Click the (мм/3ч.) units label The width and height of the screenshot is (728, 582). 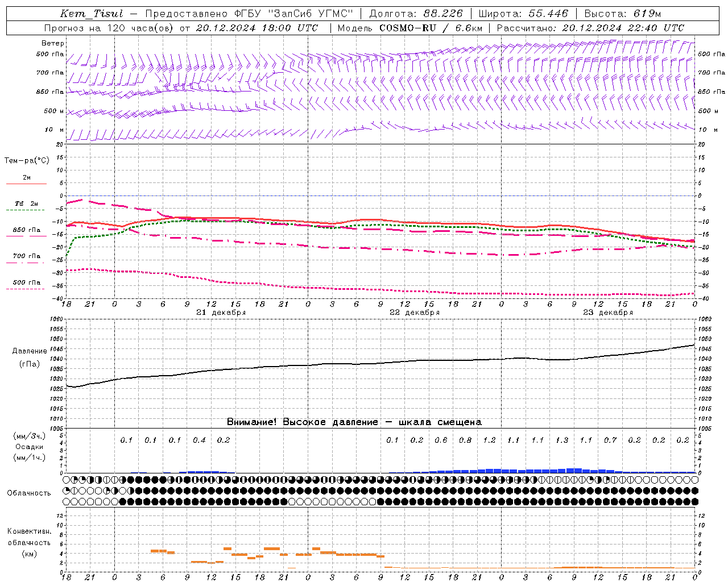pyautogui.click(x=30, y=436)
